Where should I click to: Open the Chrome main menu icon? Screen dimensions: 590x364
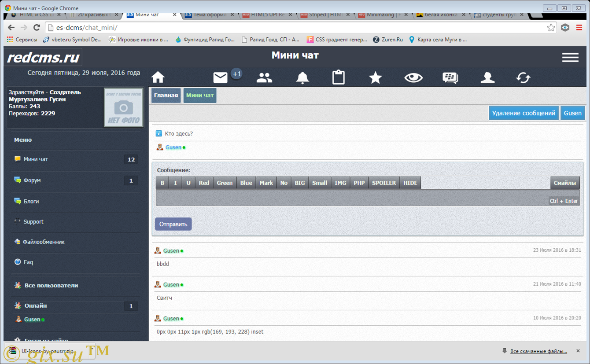coord(579,27)
